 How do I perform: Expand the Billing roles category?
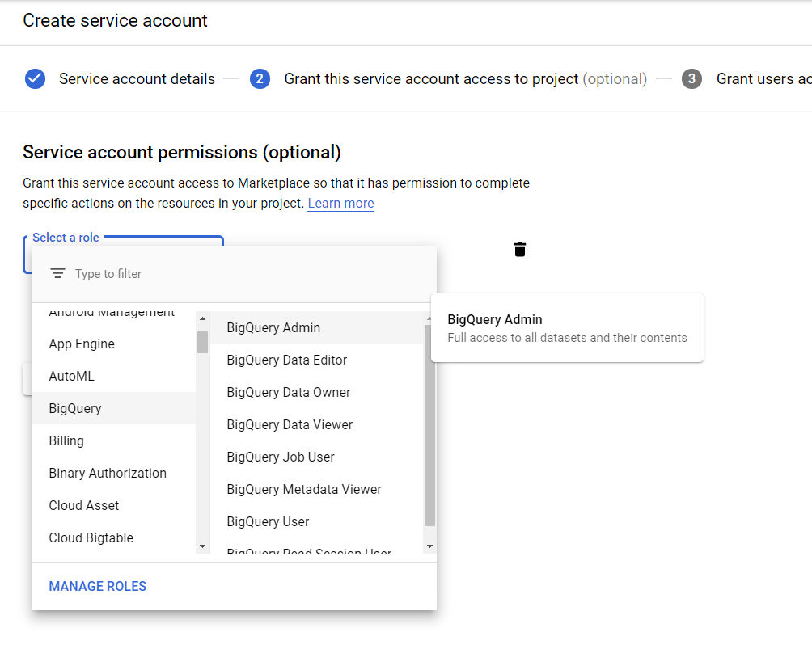point(66,440)
